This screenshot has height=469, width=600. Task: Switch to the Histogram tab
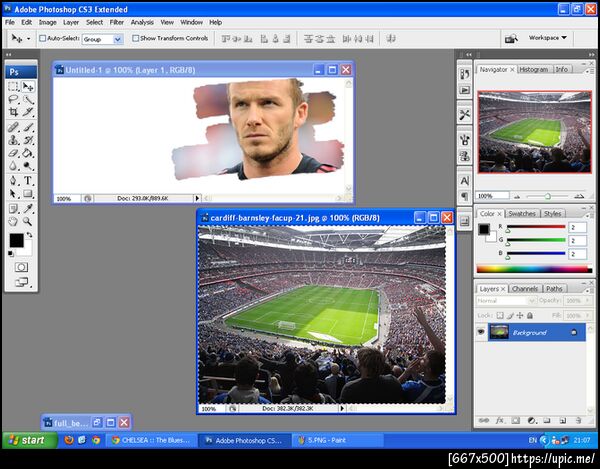533,69
